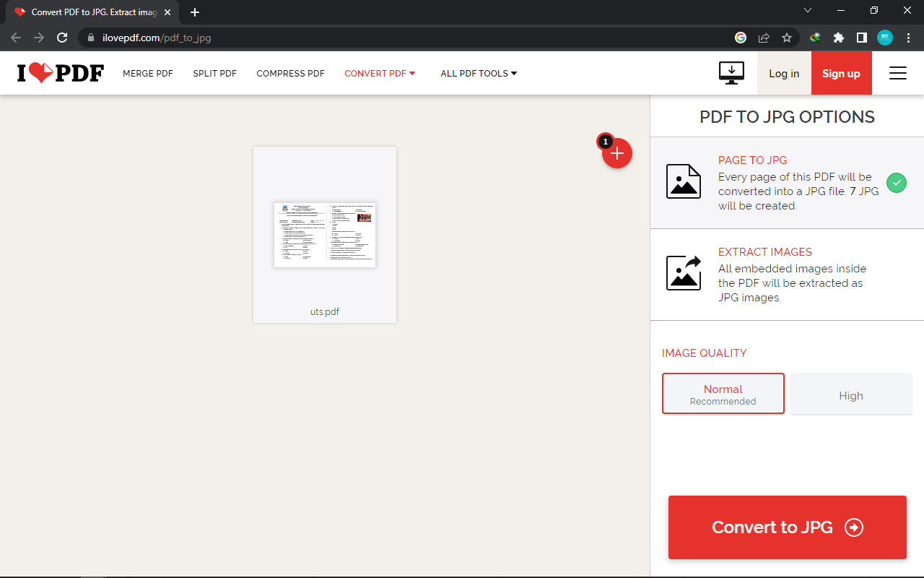Choose Normal image quality
This screenshot has height=578, width=924.
click(723, 394)
